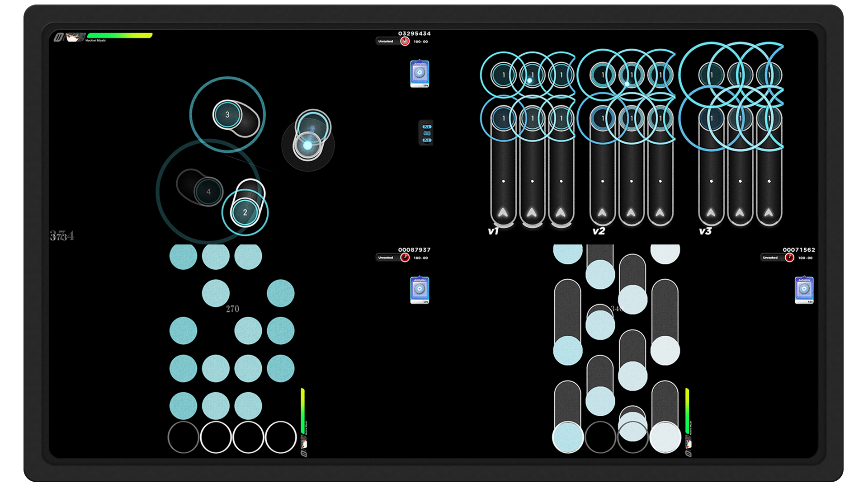Click the Autoplay mod icon below score 03295434
868x488 pixels.
pyautogui.click(x=420, y=74)
